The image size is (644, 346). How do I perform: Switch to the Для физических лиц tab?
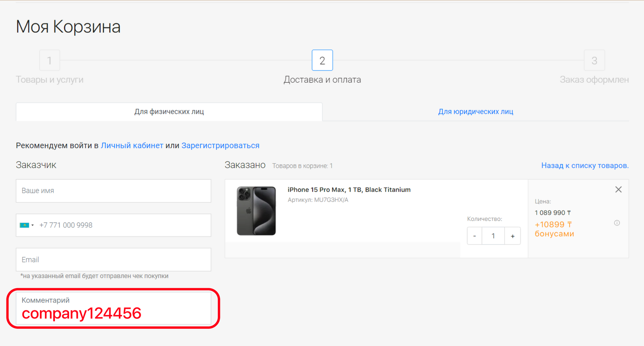(169, 112)
